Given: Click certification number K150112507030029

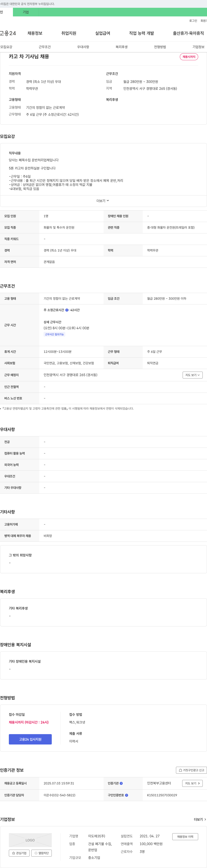Looking at the screenshot, I should (162, 795).
